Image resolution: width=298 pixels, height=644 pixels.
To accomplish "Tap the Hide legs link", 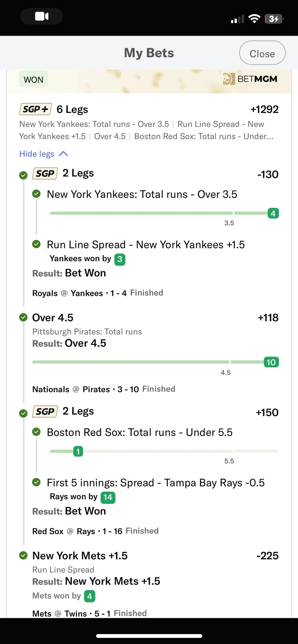I will [x=37, y=154].
